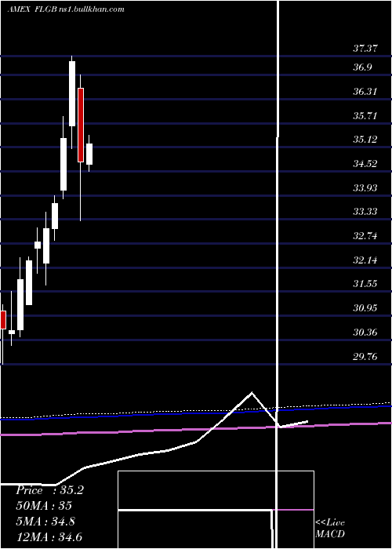Click the 37.37 price axis label
This screenshot has height=549, width=392.
click(365, 49)
